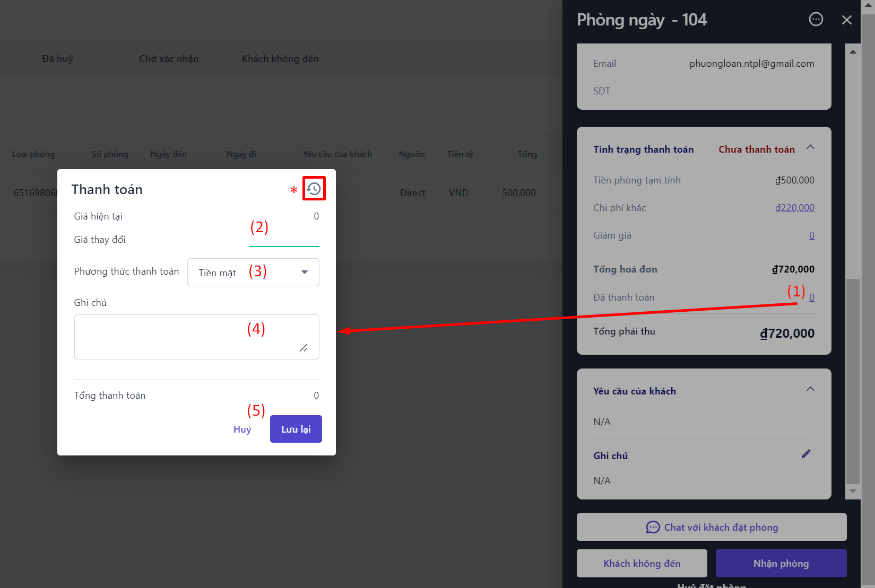The height and width of the screenshot is (588, 875).
Task: Click the chat bubble icon
Action: click(x=652, y=527)
